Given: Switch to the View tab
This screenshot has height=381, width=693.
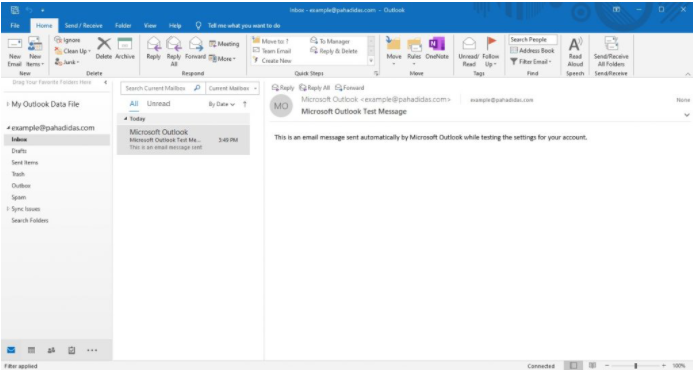Looking at the screenshot, I should pos(150,26).
